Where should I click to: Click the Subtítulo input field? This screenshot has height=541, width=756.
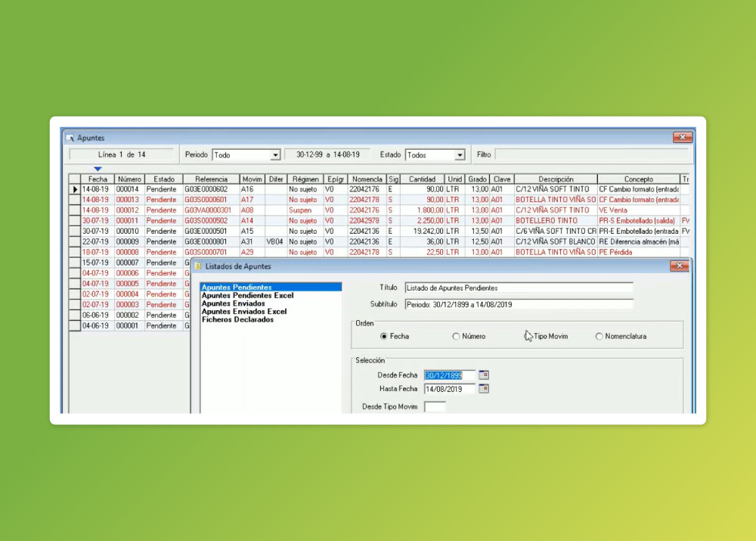(519, 304)
